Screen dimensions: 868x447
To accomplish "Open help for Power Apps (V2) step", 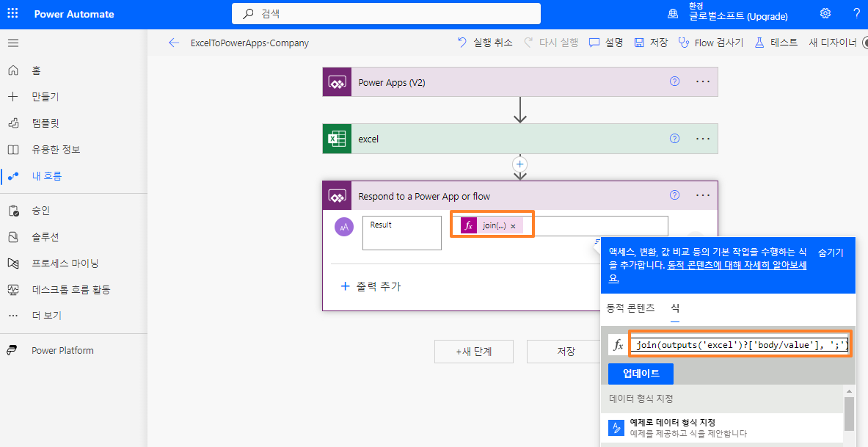I will 674,81.
